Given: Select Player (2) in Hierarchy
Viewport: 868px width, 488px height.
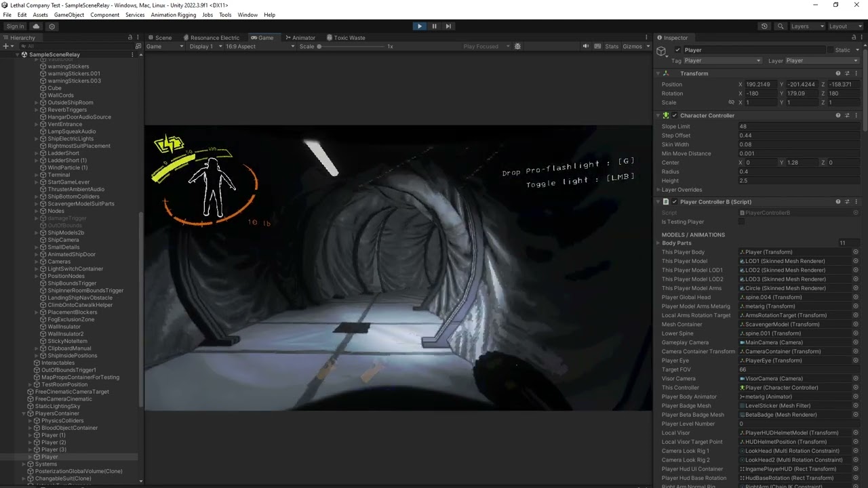Looking at the screenshot, I should [54, 443].
